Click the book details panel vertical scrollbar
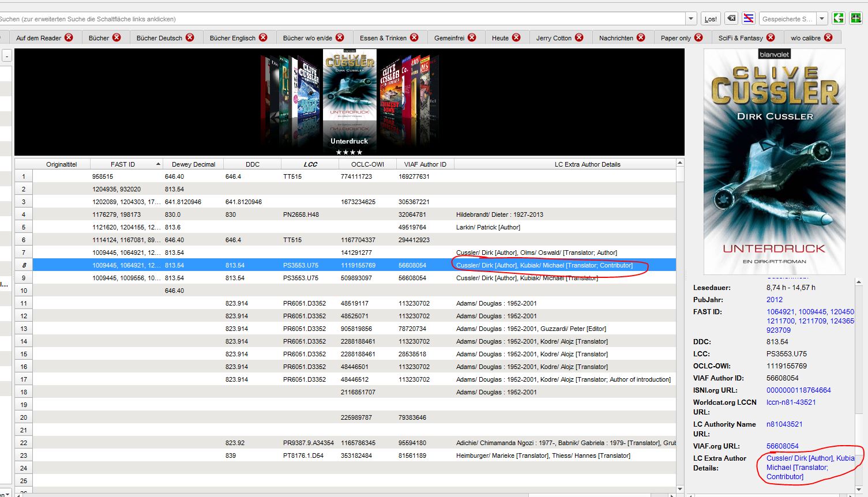Screen dimensions: 868x497 point(859,386)
